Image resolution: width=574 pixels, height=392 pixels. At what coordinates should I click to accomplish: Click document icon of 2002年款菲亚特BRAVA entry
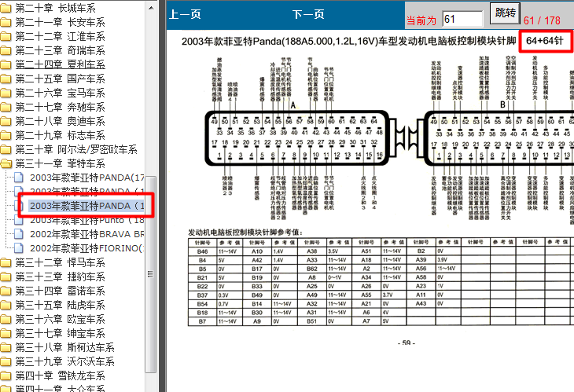click(19, 234)
